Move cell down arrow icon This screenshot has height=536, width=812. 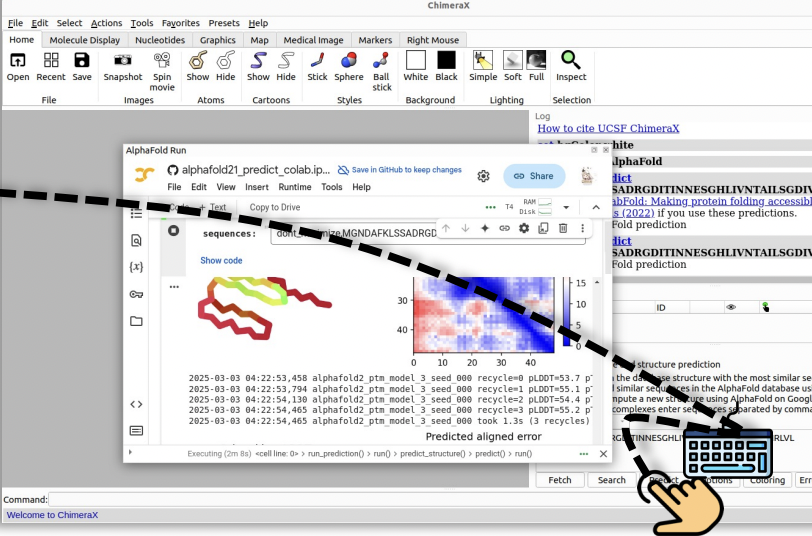[466, 228]
